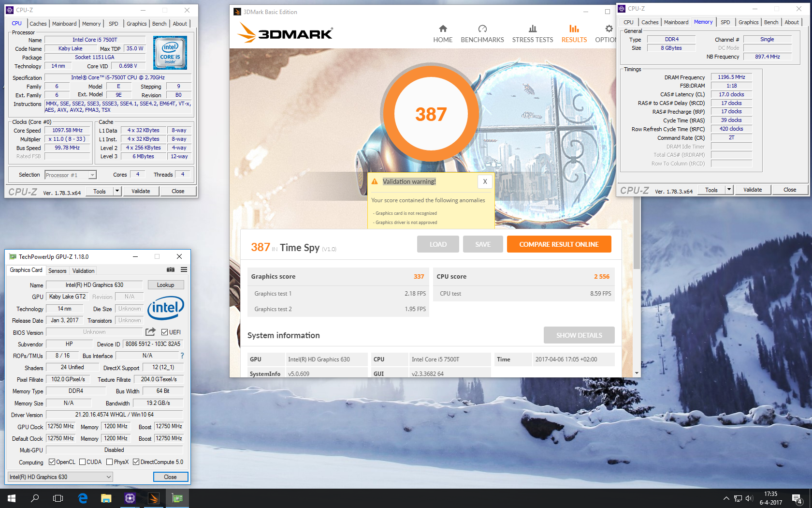Click Validate in right CPU-Z window
812x508 pixels.
click(x=753, y=190)
